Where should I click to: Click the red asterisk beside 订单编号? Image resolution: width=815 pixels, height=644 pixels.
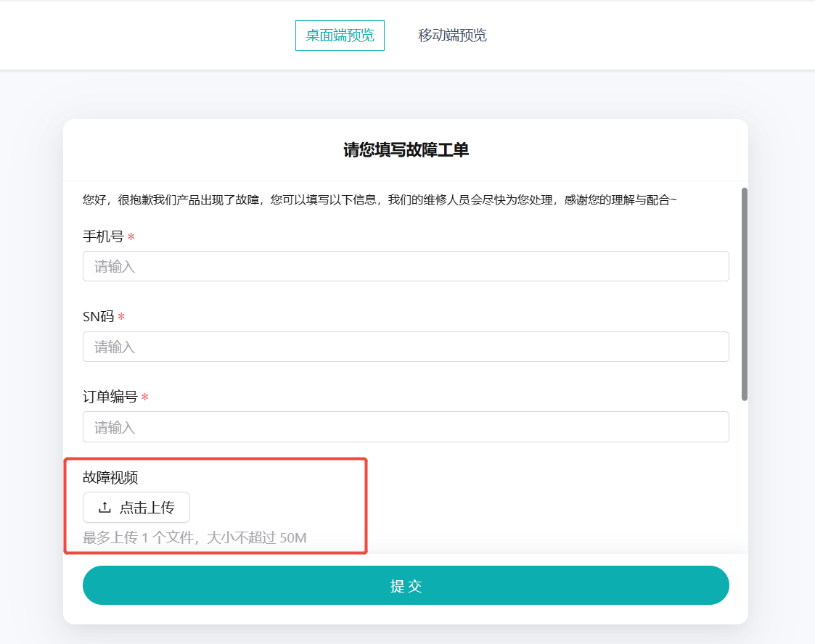pos(146,397)
